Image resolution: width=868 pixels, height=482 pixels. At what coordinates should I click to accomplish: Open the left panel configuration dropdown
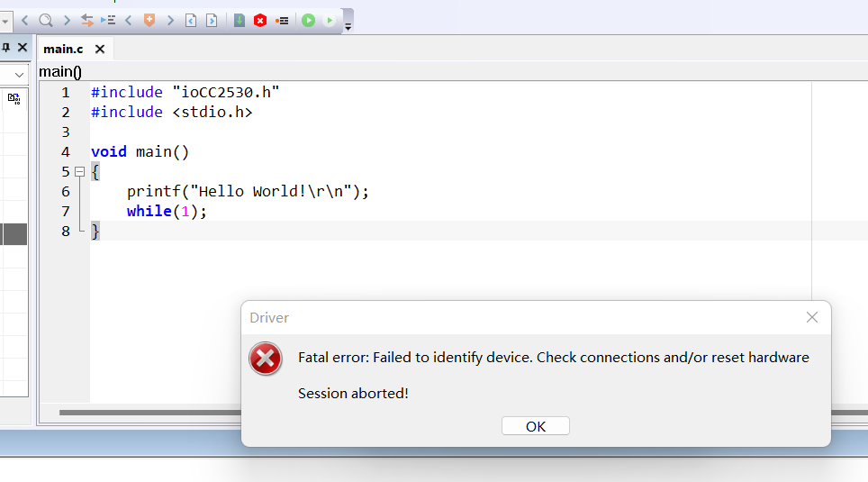pos(20,74)
